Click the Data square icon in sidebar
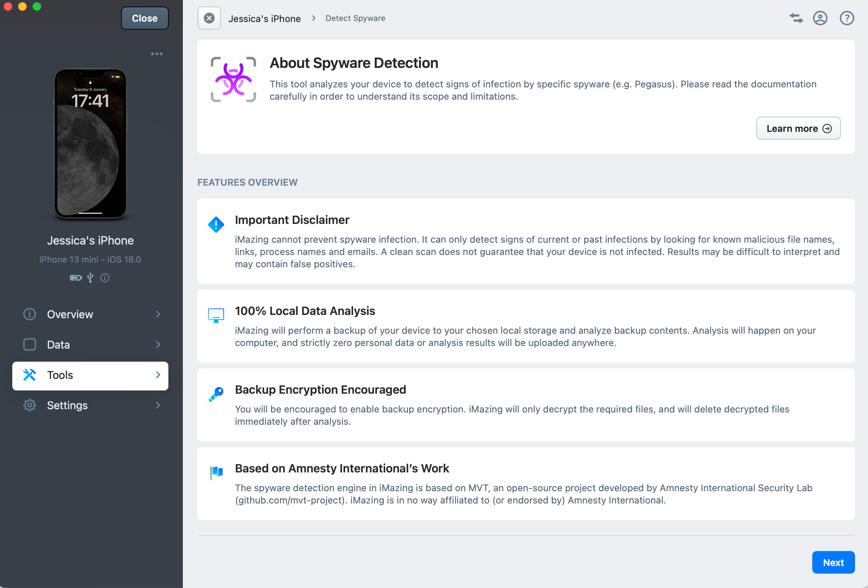This screenshot has height=588, width=868. 30,345
